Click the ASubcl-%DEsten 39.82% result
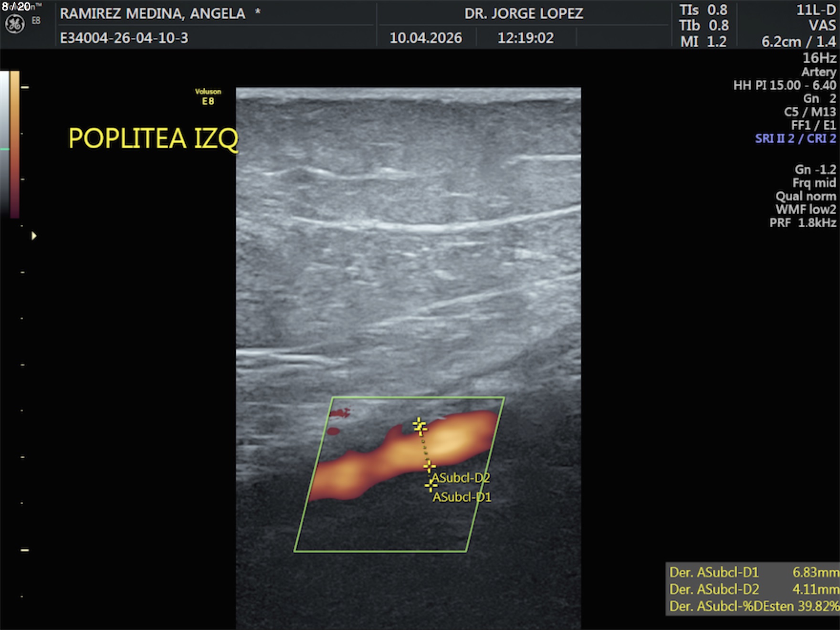The image size is (840, 630). tap(753, 606)
